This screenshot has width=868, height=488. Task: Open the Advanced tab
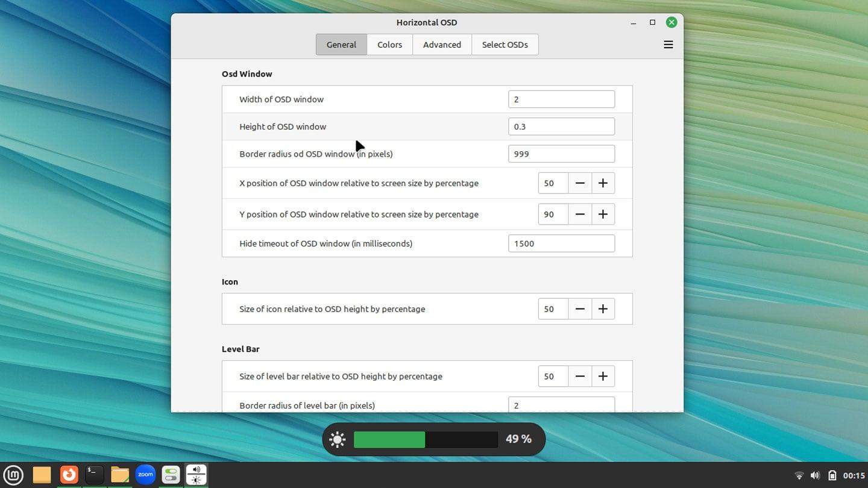(x=442, y=45)
